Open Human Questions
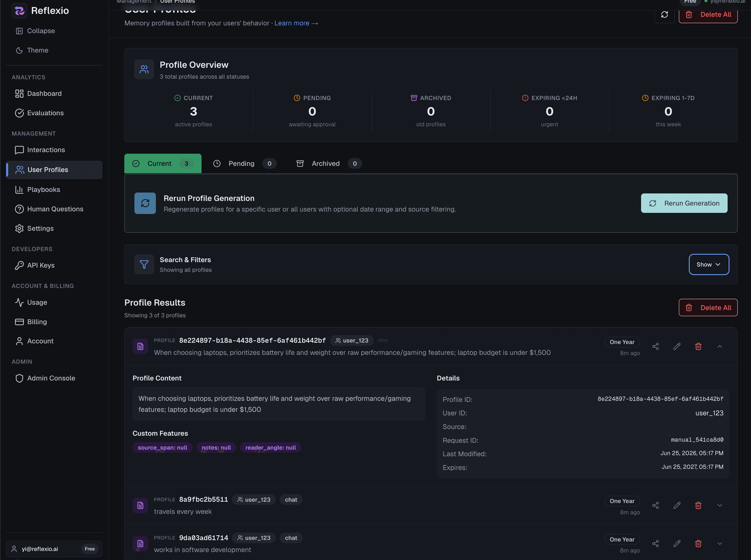 point(54,209)
